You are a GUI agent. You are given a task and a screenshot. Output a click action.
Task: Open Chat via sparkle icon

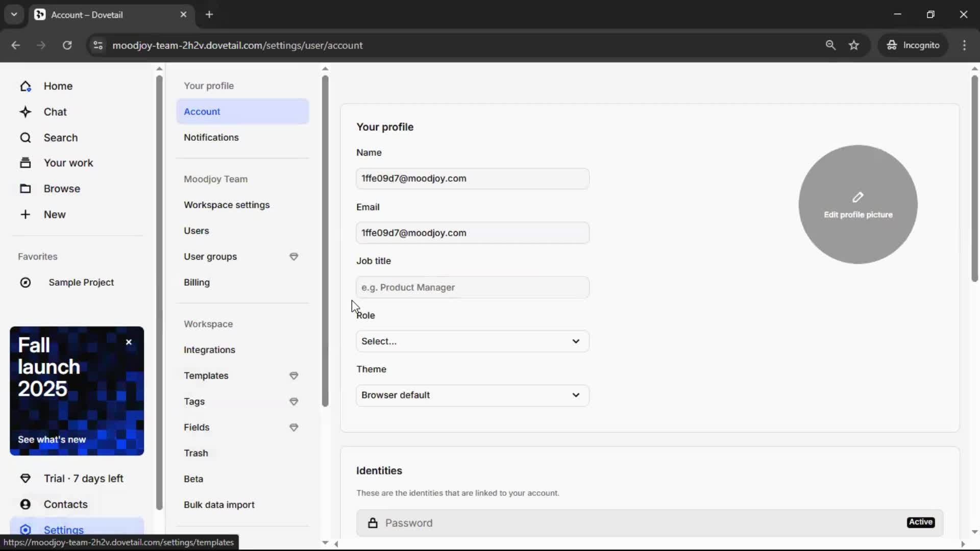pyautogui.click(x=26, y=112)
